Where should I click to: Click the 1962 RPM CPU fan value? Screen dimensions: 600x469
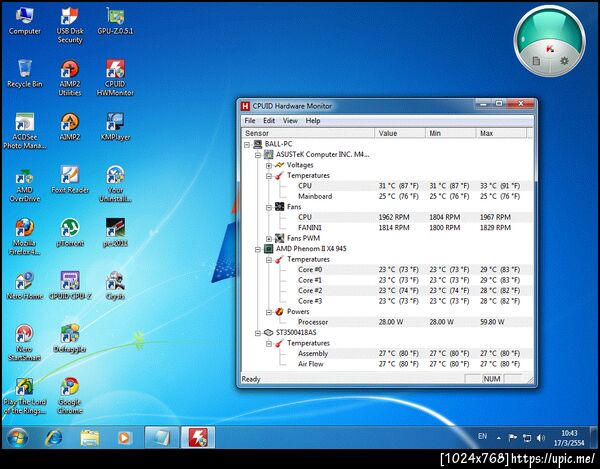coord(394,217)
